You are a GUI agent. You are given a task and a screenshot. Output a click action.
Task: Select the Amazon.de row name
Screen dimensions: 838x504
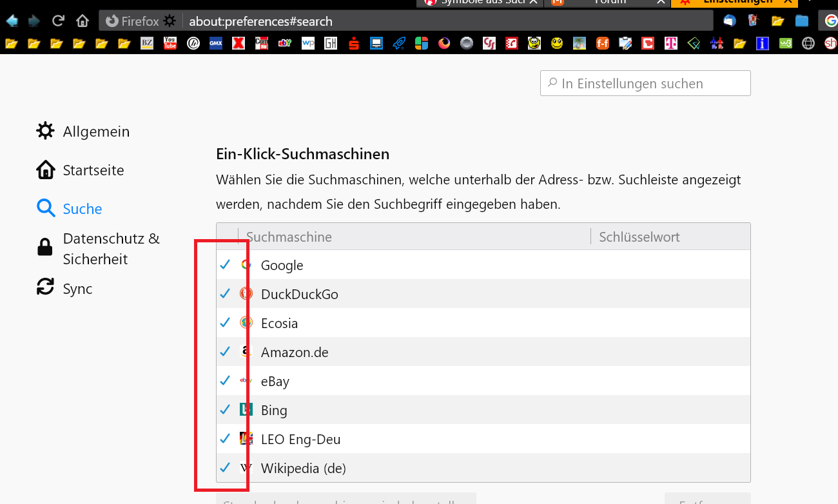tap(295, 352)
